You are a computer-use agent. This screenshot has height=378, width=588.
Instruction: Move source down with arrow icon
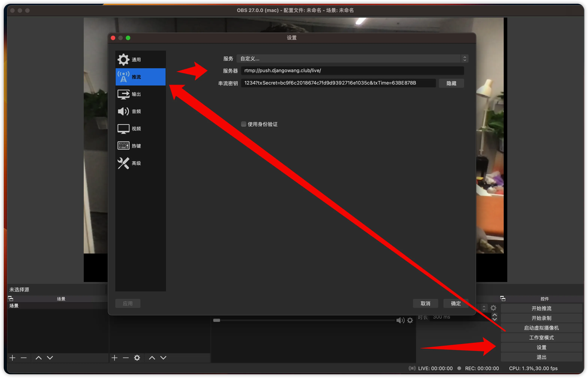(x=163, y=358)
